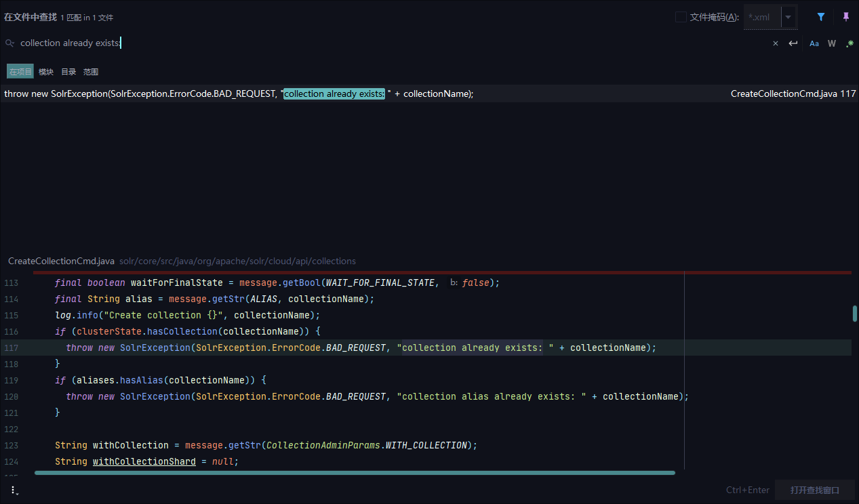Click the new line arrow icon

coord(793,43)
